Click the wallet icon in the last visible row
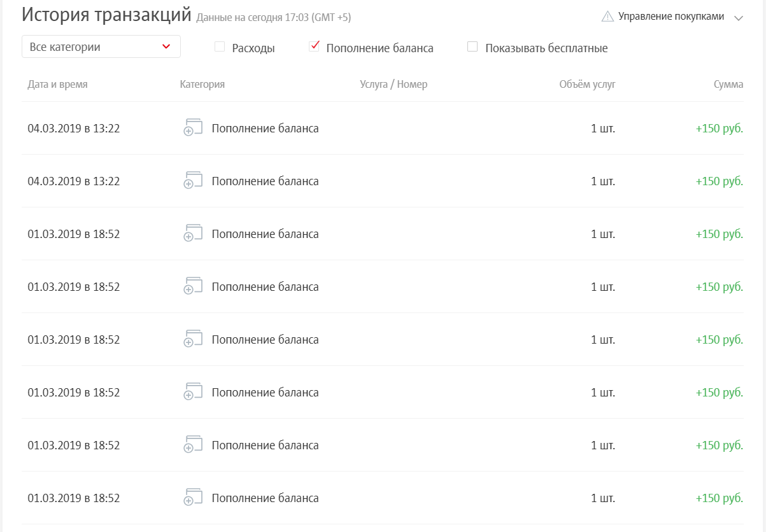This screenshot has width=766, height=532. point(193,498)
